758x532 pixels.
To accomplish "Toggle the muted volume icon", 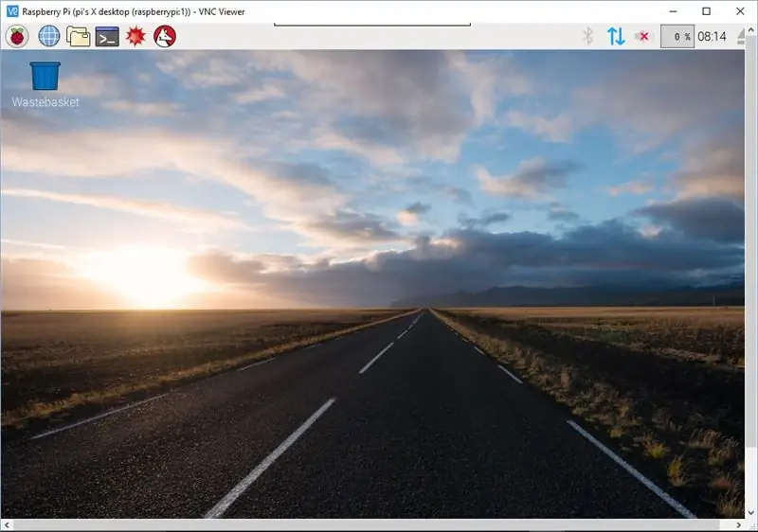I will [643, 36].
